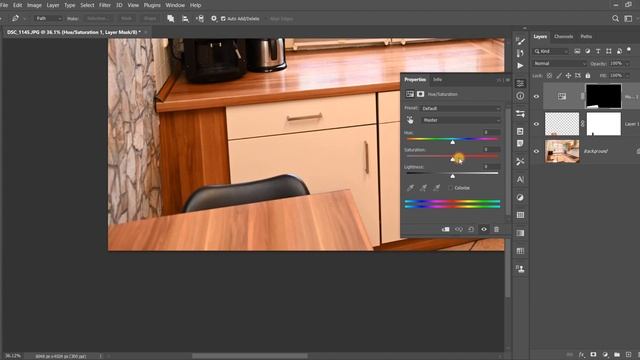
Task: Open the Image menu
Action: tap(34, 5)
